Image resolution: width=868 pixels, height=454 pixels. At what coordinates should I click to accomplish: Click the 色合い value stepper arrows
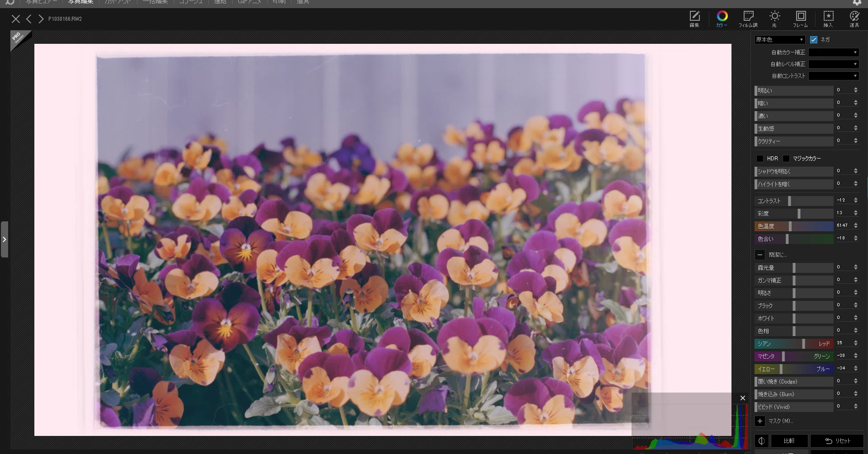tap(856, 239)
